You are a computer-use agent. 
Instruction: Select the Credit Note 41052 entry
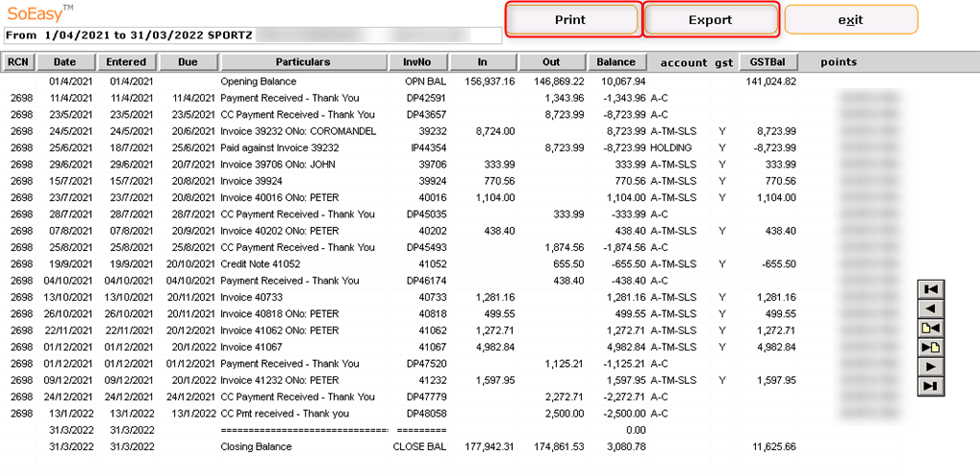(260, 264)
